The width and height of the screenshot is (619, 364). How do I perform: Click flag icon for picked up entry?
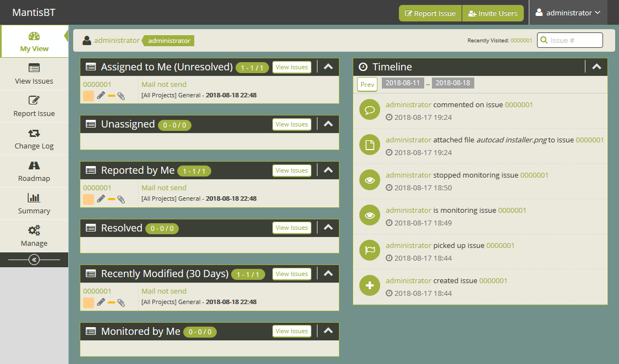pyautogui.click(x=370, y=250)
